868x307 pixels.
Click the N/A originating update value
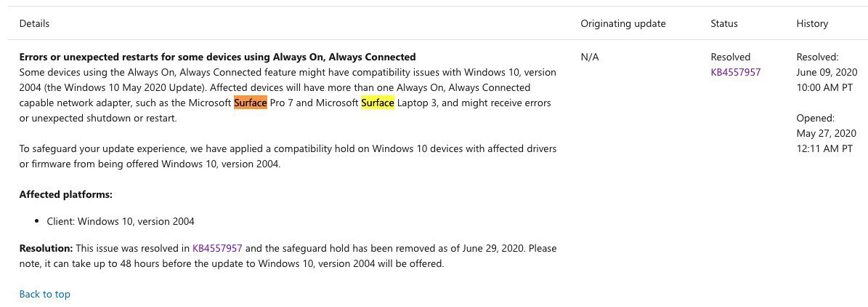tap(590, 57)
